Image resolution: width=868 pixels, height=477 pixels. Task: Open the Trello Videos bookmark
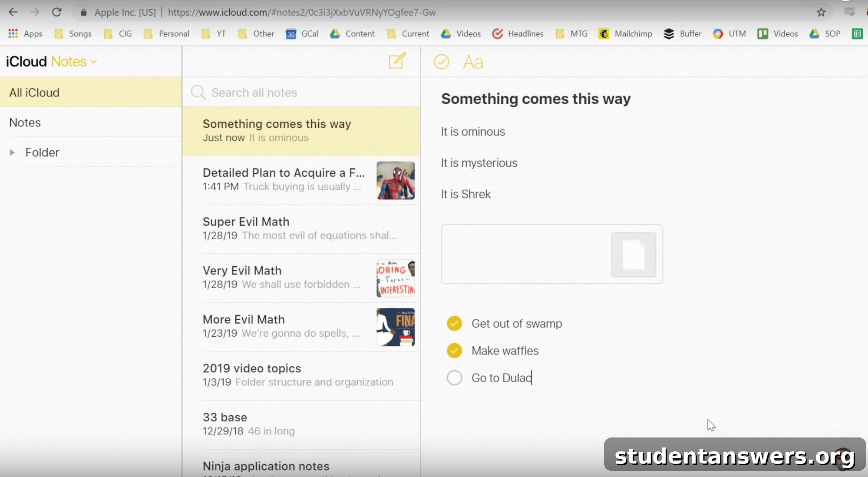(x=778, y=33)
